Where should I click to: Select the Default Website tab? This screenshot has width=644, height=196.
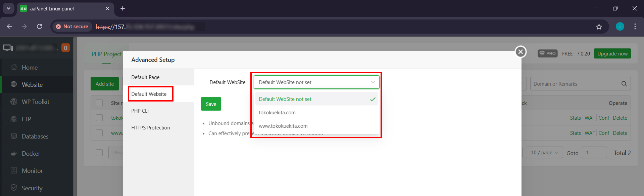point(158,94)
